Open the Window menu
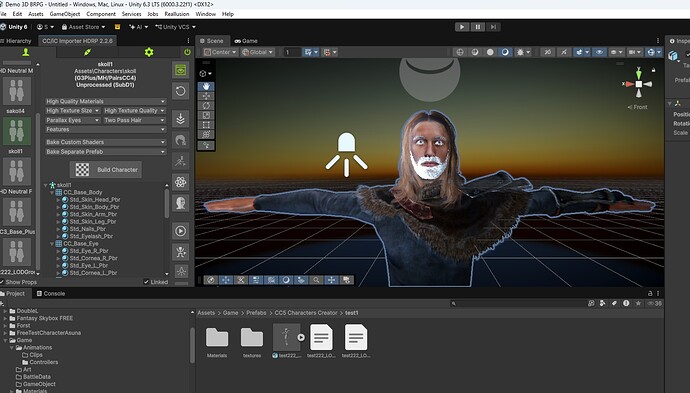The height and width of the screenshot is (393, 690). (206, 14)
